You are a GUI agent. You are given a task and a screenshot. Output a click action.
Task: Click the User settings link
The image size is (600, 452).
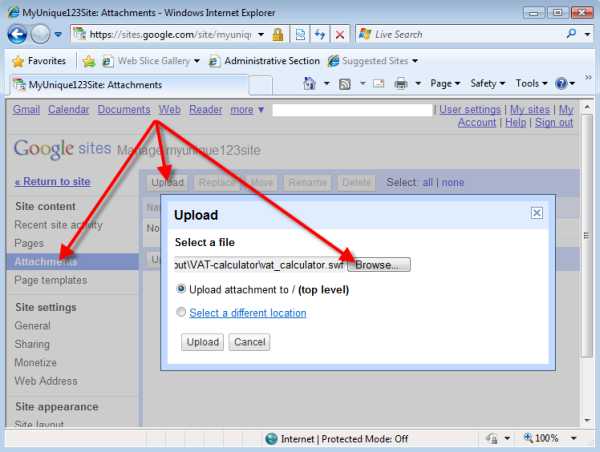click(470, 110)
